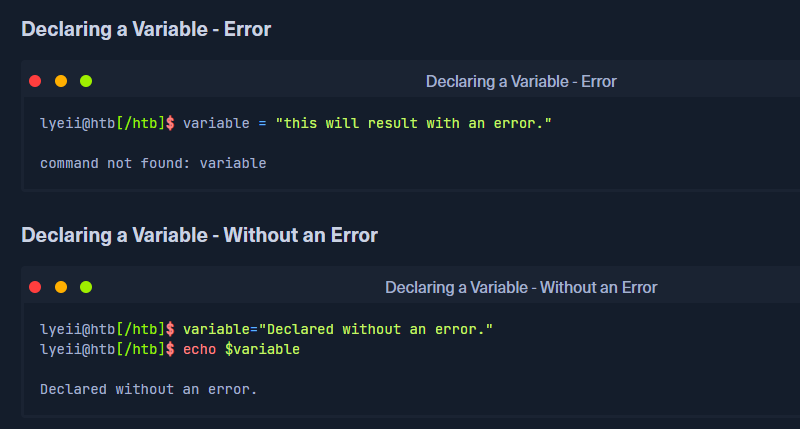The height and width of the screenshot is (429, 800).
Task: Click the [/htb] path in the Error terminal
Action: [141, 123]
